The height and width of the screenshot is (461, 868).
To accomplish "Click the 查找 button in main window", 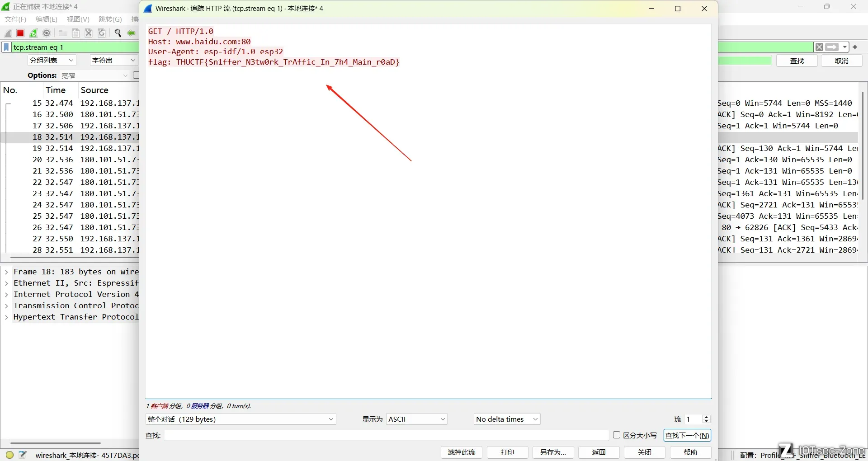I will point(797,61).
